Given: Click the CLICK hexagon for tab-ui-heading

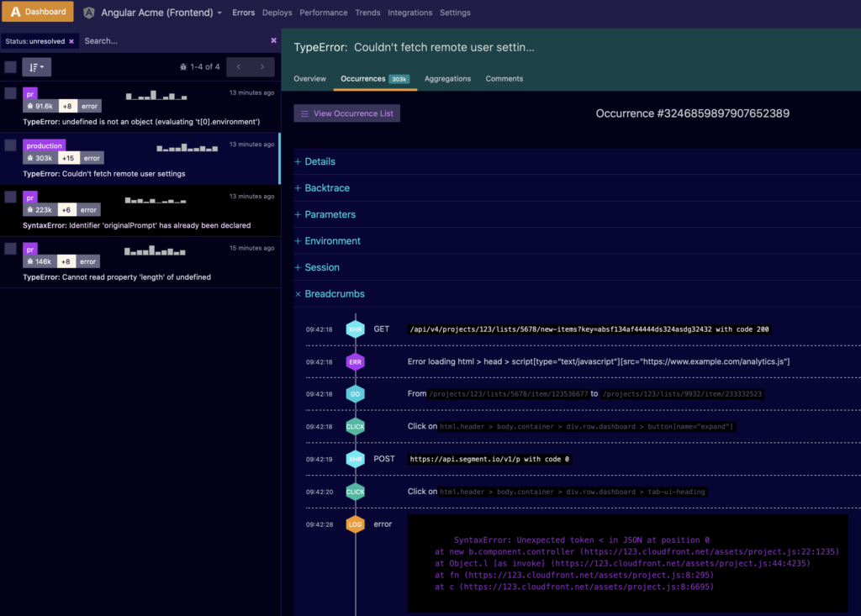Looking at the screenshot, I should 356,492.
